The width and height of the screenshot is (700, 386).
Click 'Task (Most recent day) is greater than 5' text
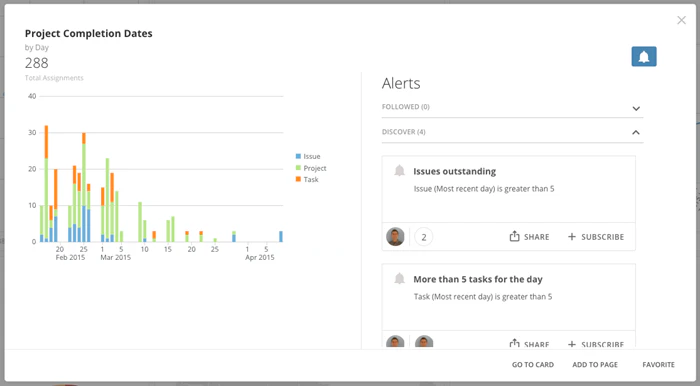click(483, 297)
